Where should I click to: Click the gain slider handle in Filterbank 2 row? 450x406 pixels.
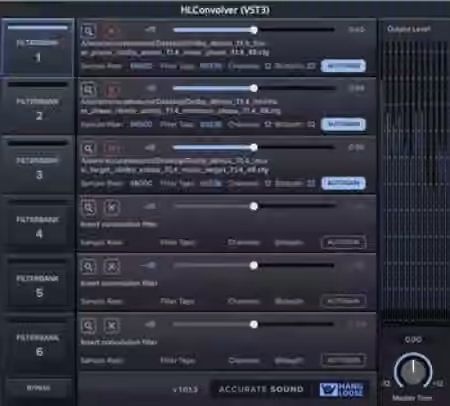(x=254, y=88)
